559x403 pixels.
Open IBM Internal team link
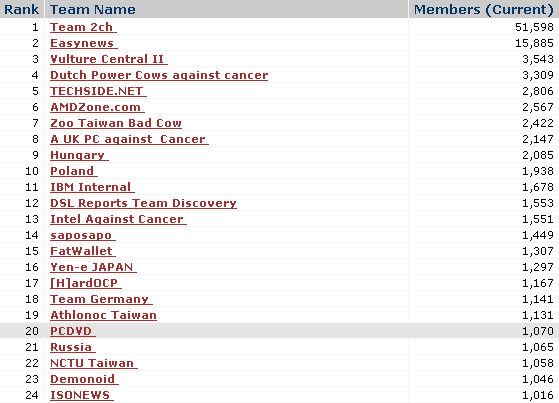pos(92,187)
